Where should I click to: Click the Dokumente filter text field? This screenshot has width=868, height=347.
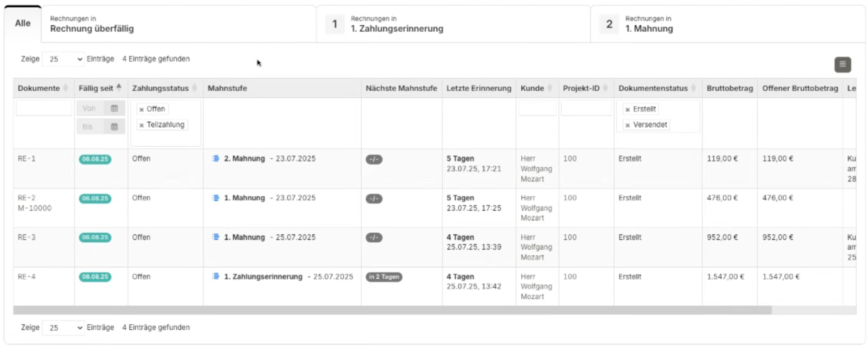coord(44,108)
